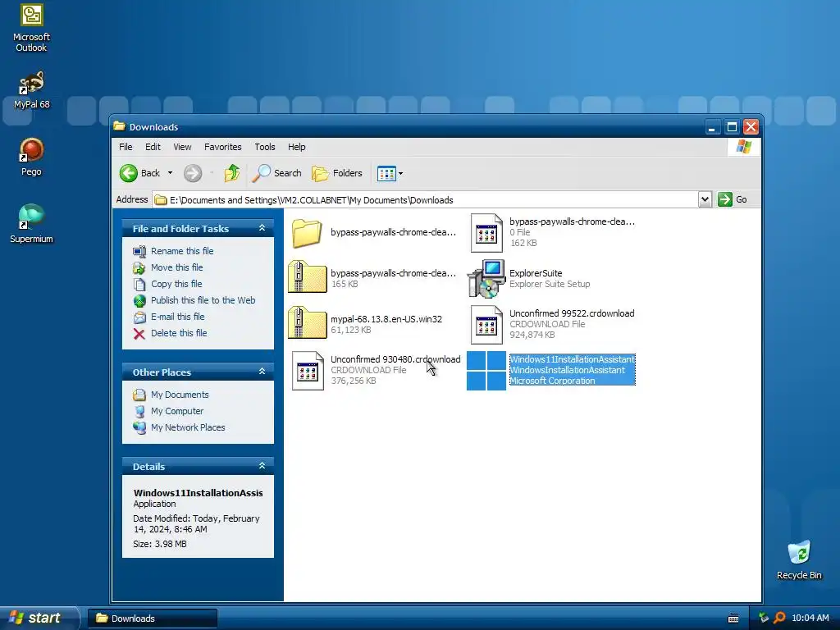Open the Help menu
Screen dimensions: 840x630
296,147
